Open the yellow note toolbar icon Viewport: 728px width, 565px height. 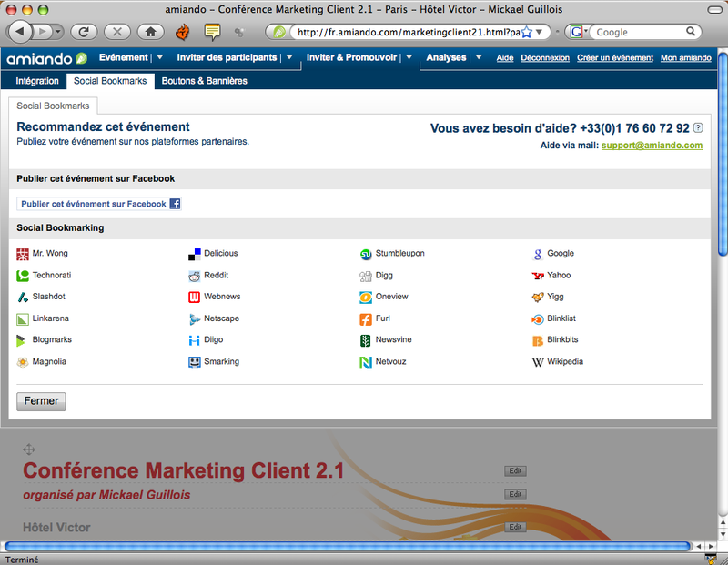tap(212, 32)
